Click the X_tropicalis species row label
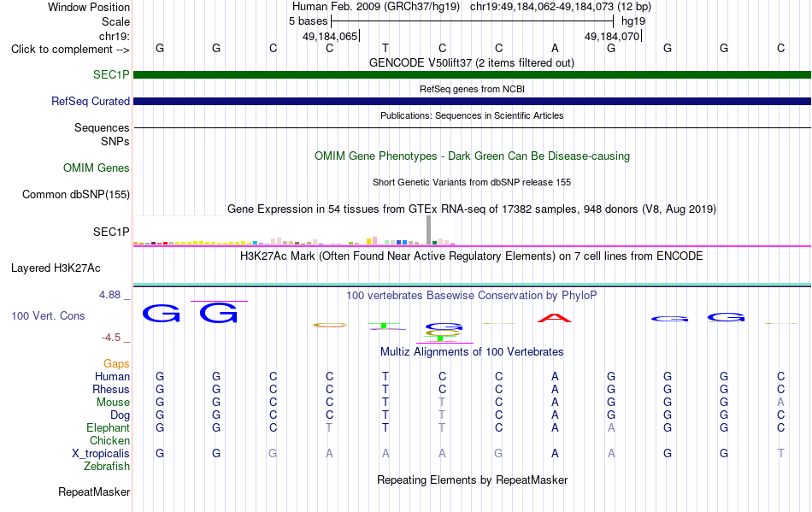Viewport: 812px width, 512px height. pyautogui.click(x=101, y=454)
